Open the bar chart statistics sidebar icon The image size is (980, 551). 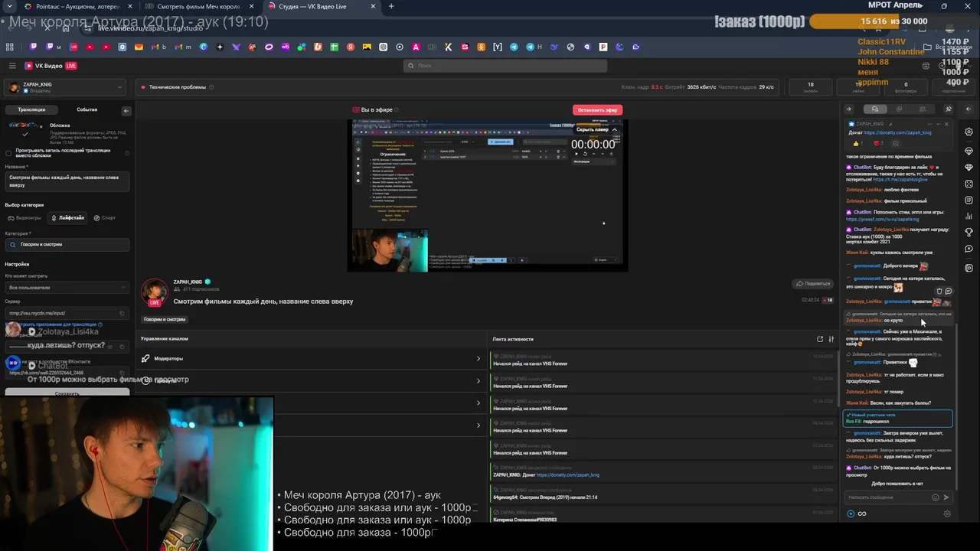[969, 217]
